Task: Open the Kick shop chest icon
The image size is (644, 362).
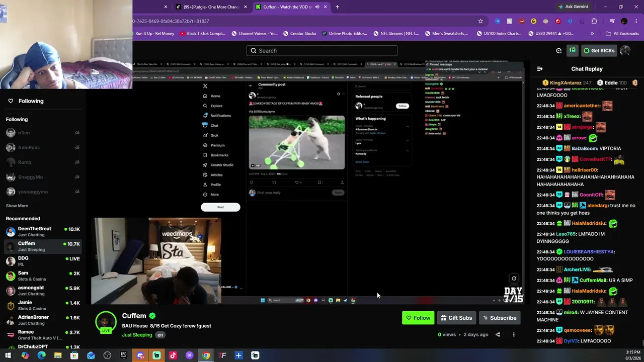Action: point(573,50)
